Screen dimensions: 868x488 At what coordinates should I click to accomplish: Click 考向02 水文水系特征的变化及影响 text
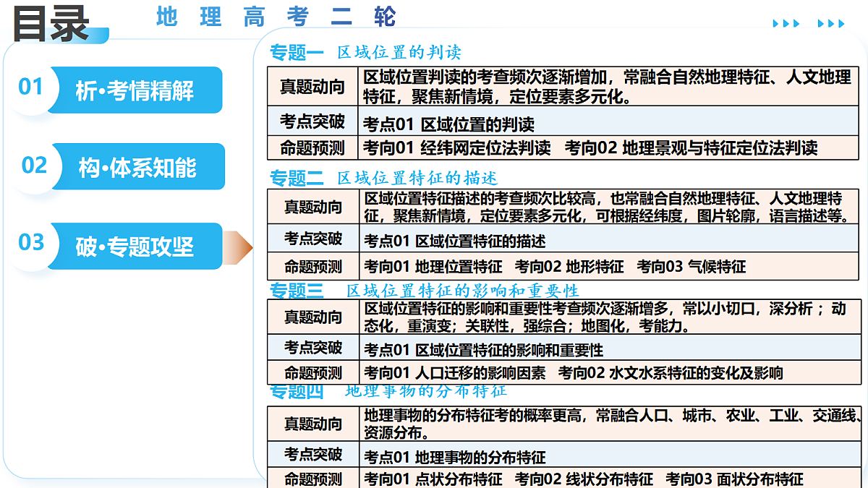[x=671, y=373]
